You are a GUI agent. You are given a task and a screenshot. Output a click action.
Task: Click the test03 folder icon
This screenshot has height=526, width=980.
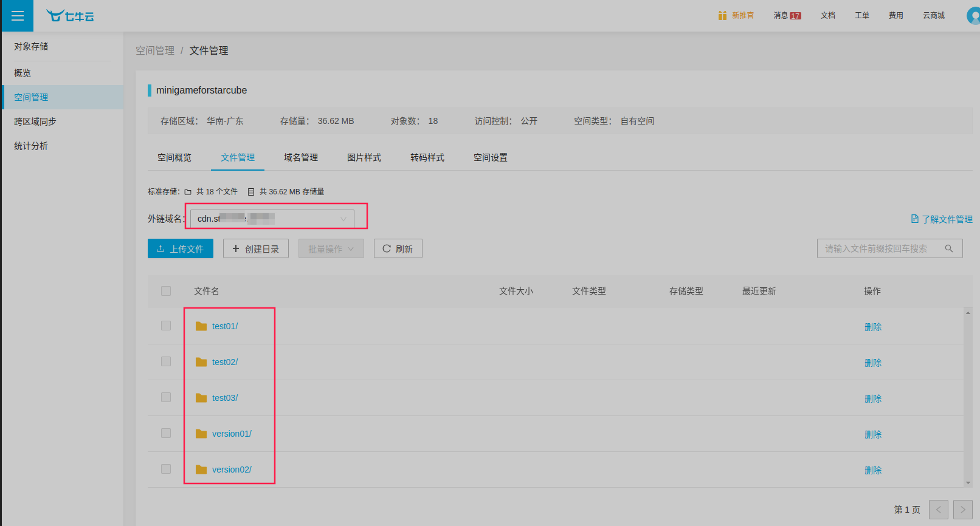(x=201, y=398)
